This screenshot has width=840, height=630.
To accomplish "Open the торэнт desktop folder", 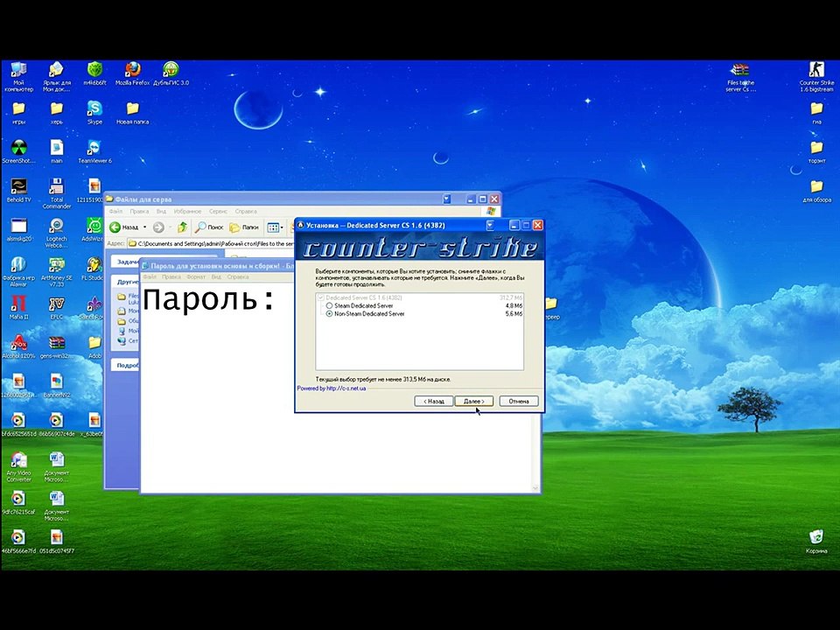I will 816,151.
